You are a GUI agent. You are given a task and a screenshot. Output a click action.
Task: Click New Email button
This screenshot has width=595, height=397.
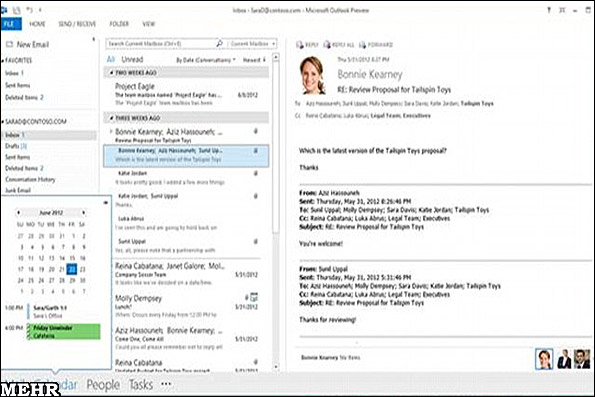(28, 44)
